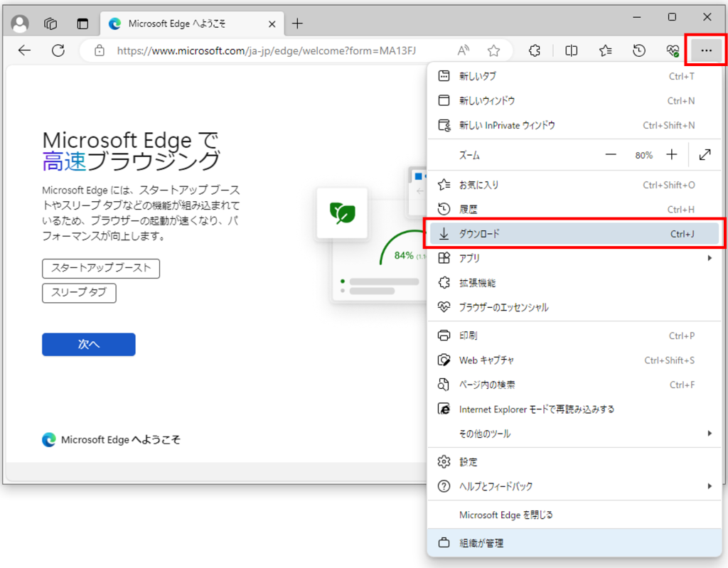
Task: Minimize the Edge window
Action: point(637,17)
